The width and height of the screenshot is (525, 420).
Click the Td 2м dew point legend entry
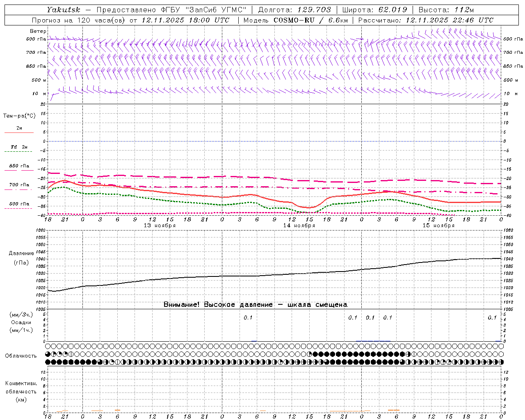pos(19,147)
